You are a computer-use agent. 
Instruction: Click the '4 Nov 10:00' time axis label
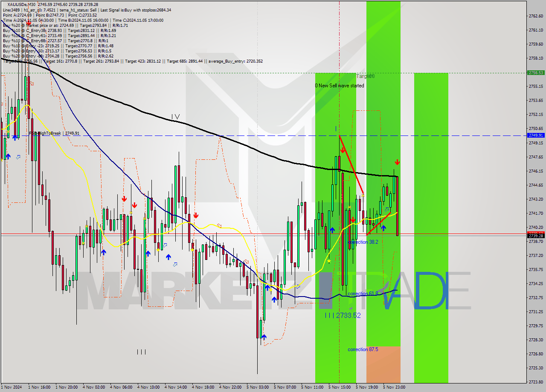[148, 387]
